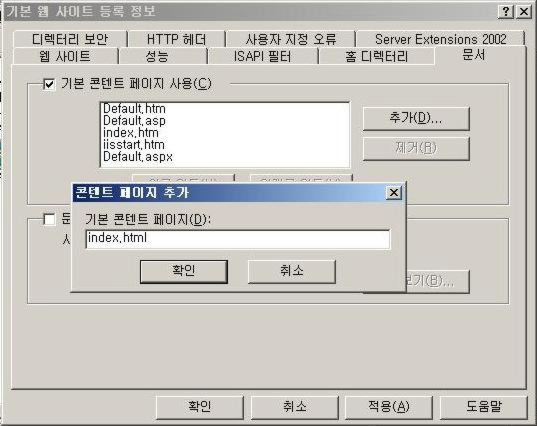Open the HTTP 헤더 tab
This screenshot has width=537, height=426.
tap(177, 39)
